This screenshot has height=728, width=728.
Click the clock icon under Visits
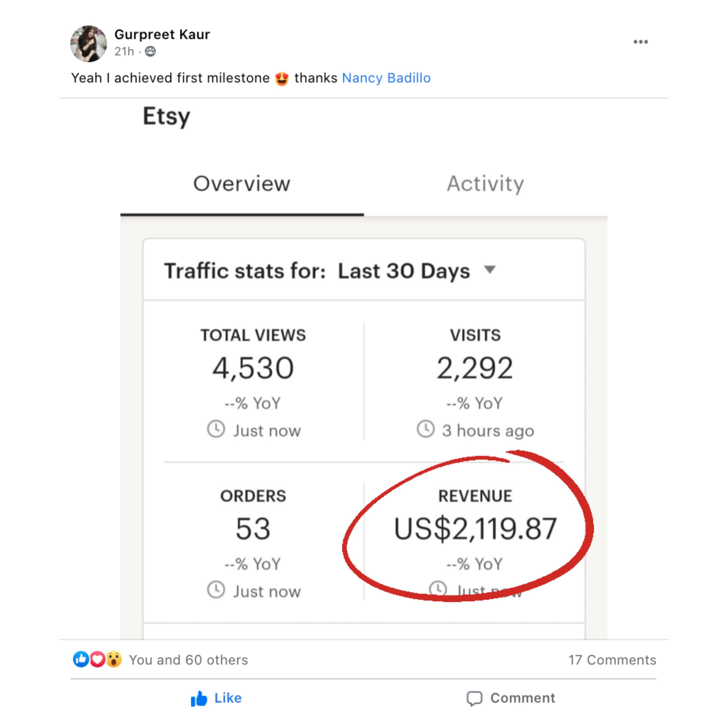tap(426, 429)
